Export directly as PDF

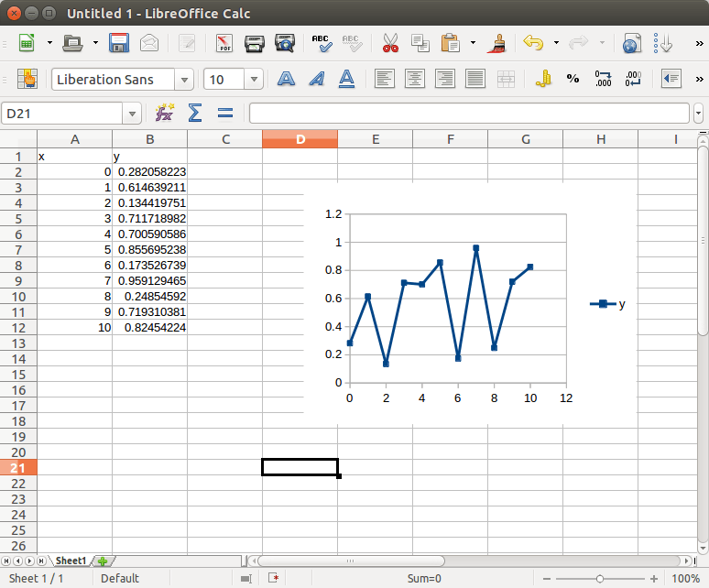(224, 43)
